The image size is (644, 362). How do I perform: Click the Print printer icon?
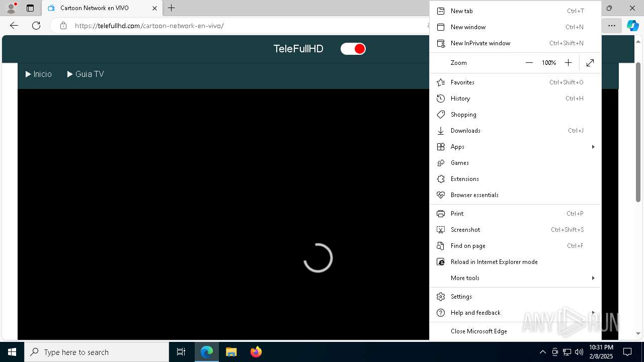coord(441,214)
